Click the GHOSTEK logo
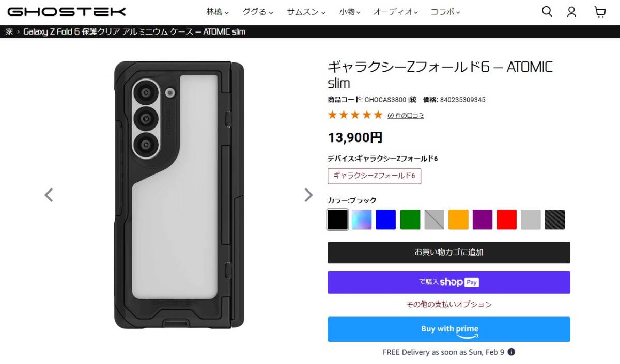 67,11
